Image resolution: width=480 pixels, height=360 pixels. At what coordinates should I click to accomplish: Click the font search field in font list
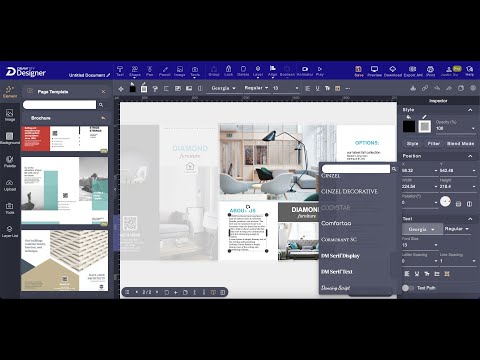[356, 169]
